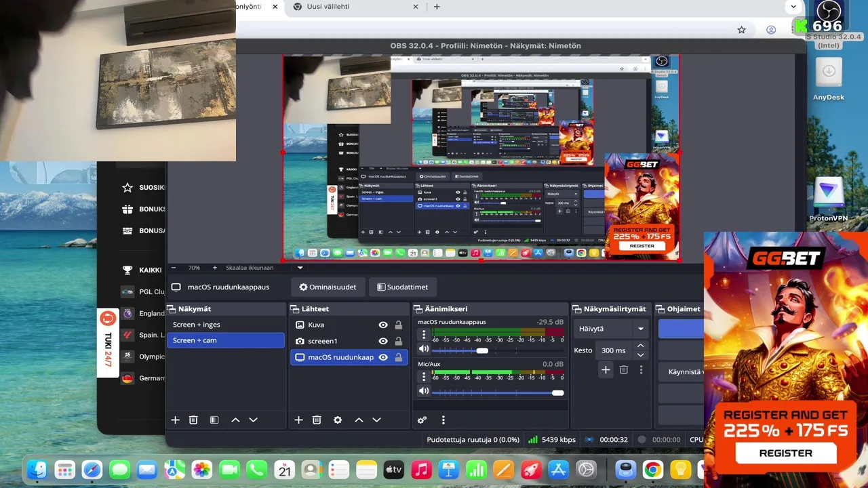Open App Store from the Dock
The width and height of the screenshot is (868, 488).
tap(558, 470)
